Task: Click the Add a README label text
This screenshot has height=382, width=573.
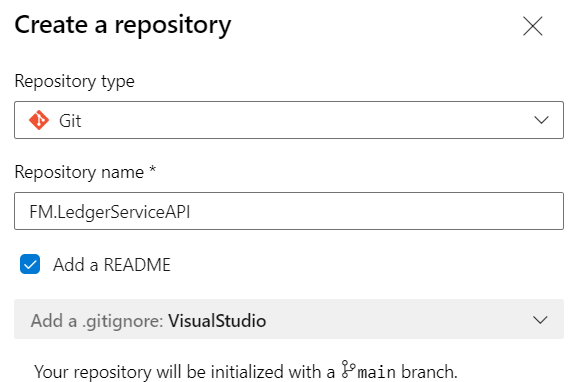Action: coord(112,265)
